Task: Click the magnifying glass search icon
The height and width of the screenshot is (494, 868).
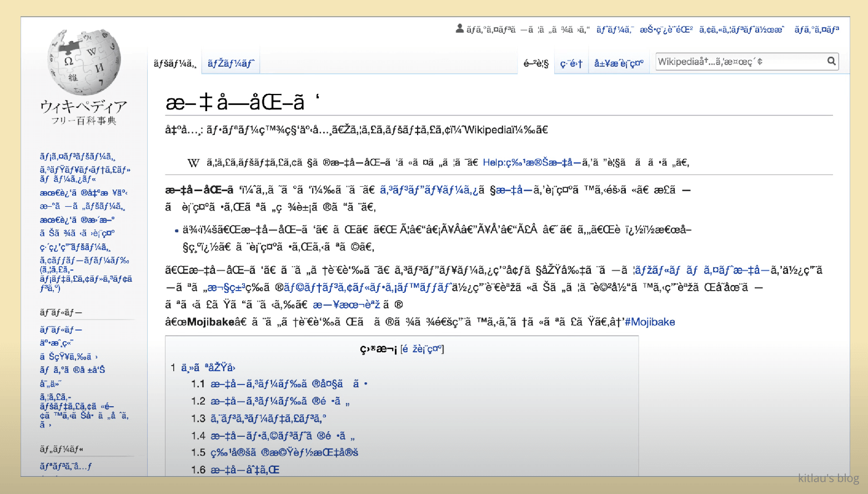Action: 831,61
